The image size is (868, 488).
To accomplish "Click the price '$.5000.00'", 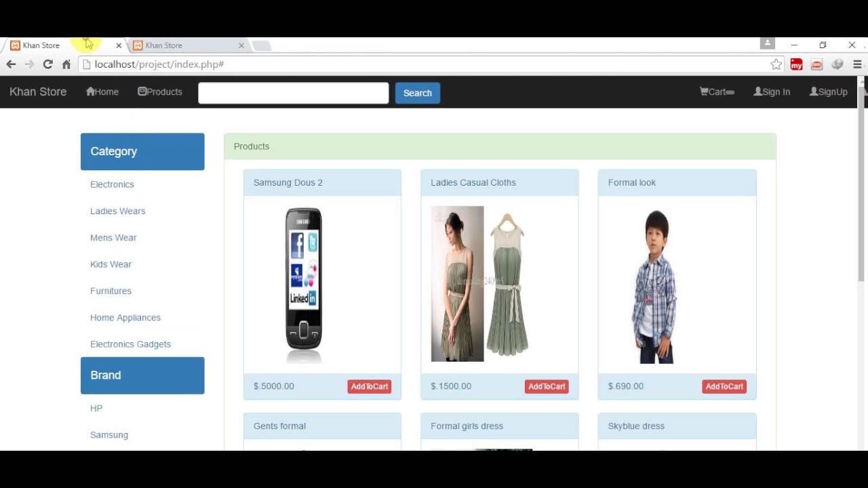I will click(x=274, y=386).
